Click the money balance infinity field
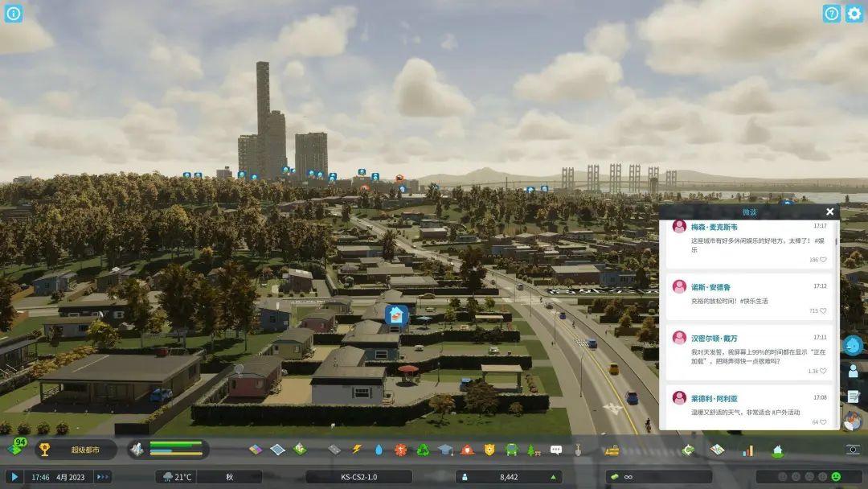This screenshot has width=868, height=489. (x=659, y=477)
